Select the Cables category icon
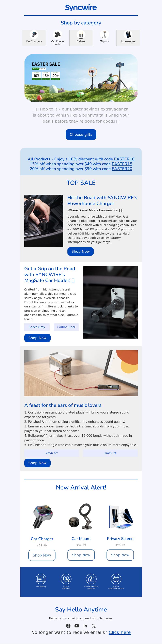Viewport: 162px width, 644px height. (x=81, y=34)
